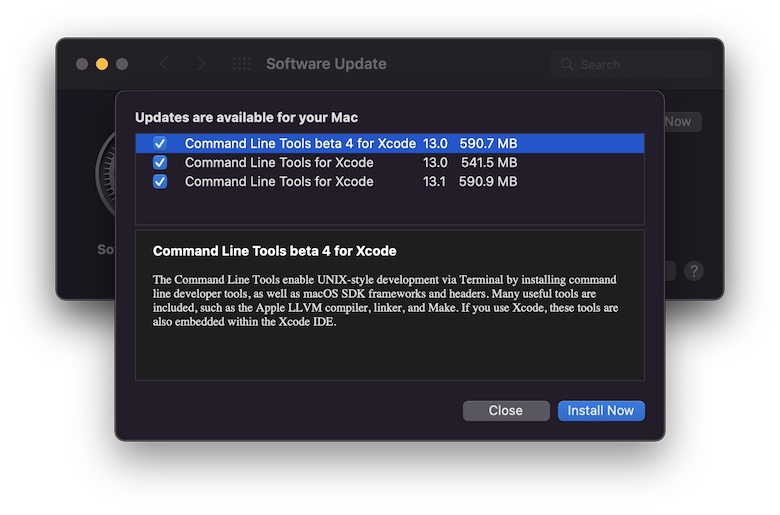This screenshot has width=780, height=515.
Task: Click the back navigation chevron
Action: (x=164, y=64)
